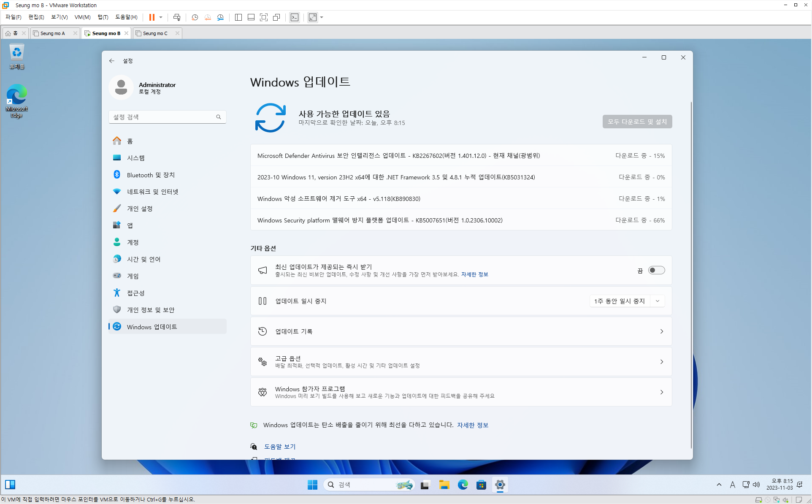Screen dimensions: 812x504
Task: Select Bluetooth 및 장치 in sidebar
Action: [x=151, y=175]
